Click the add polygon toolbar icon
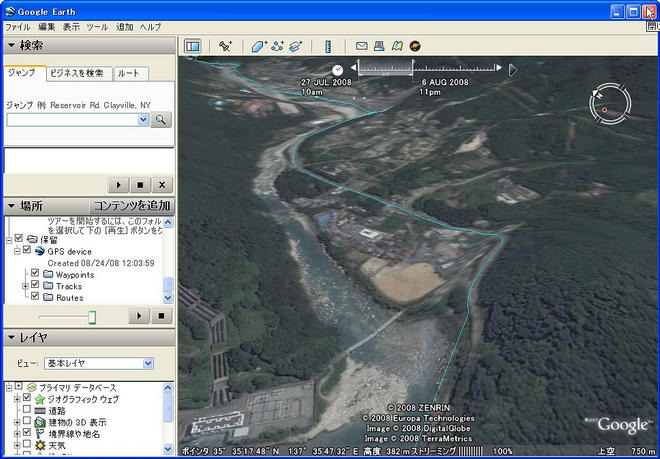Viewport: 660px width, 459px height. point(259,46)
